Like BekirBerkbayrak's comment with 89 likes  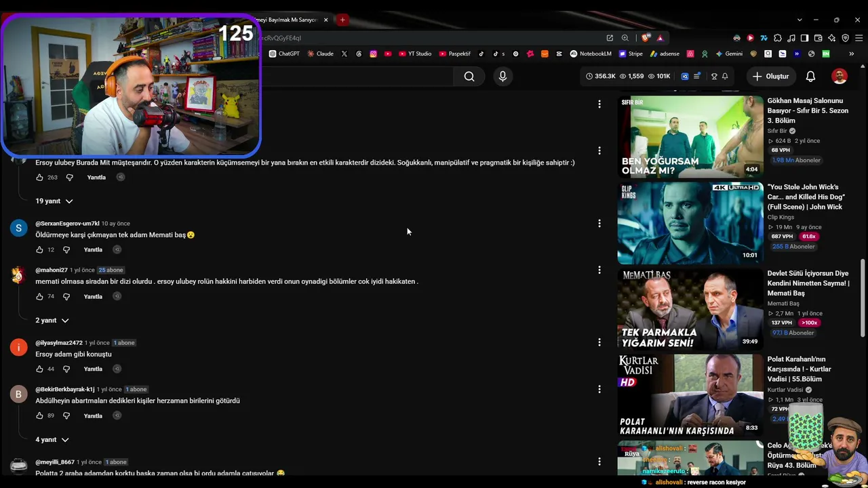coord(39,415)
